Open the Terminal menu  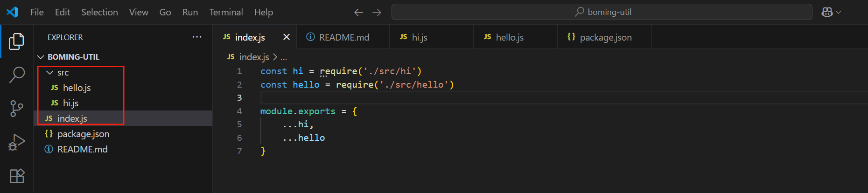point(226,13)
